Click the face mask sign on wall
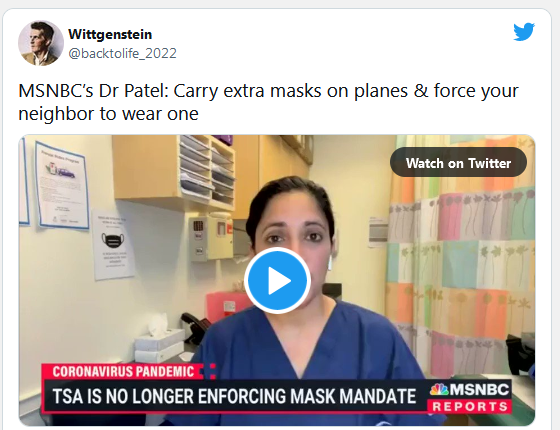Viewport: 560px width, 430px height. (113, 246)
